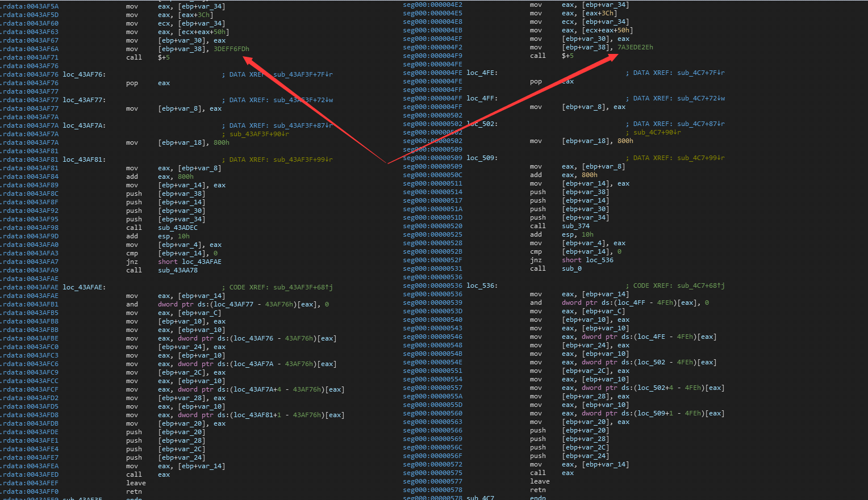Select the loc_4FE label definition
The width and height of the screenshot is (868, 500).
pyautogui.click(x=482, y=73)
